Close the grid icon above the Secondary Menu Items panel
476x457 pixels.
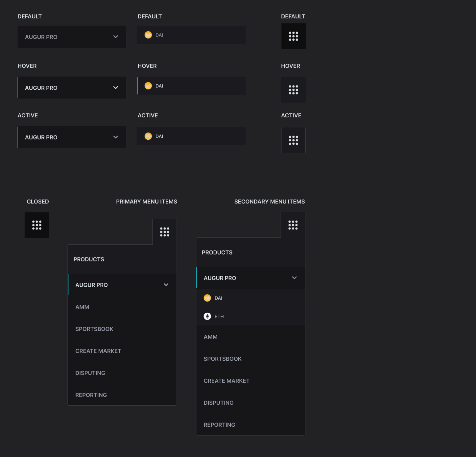coord(293,225)
